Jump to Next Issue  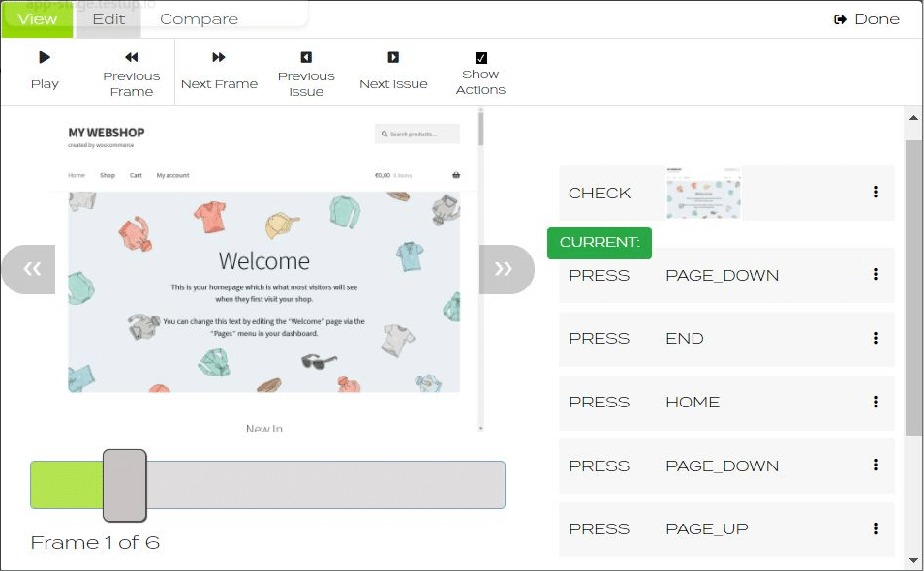click(x=393, y=72)
